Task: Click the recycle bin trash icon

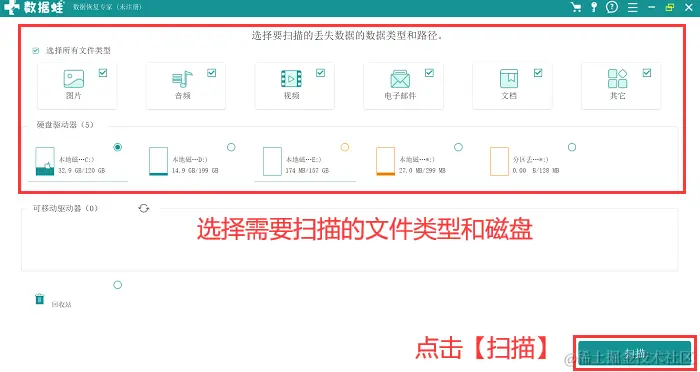Action: (40, 298)
